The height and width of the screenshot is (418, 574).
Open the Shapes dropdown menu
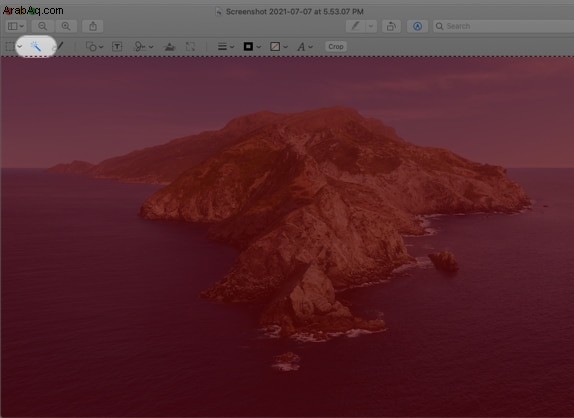click(94, 46)
